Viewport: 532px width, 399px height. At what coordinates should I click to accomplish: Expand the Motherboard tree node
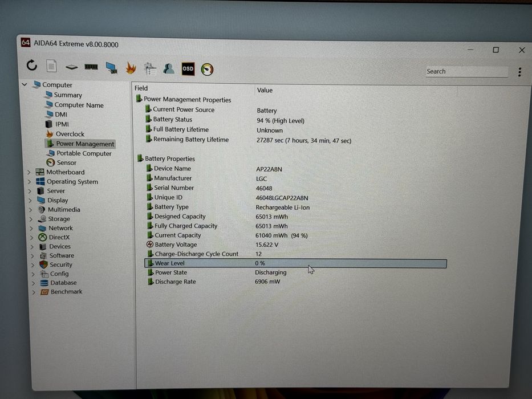pos(29,172)
